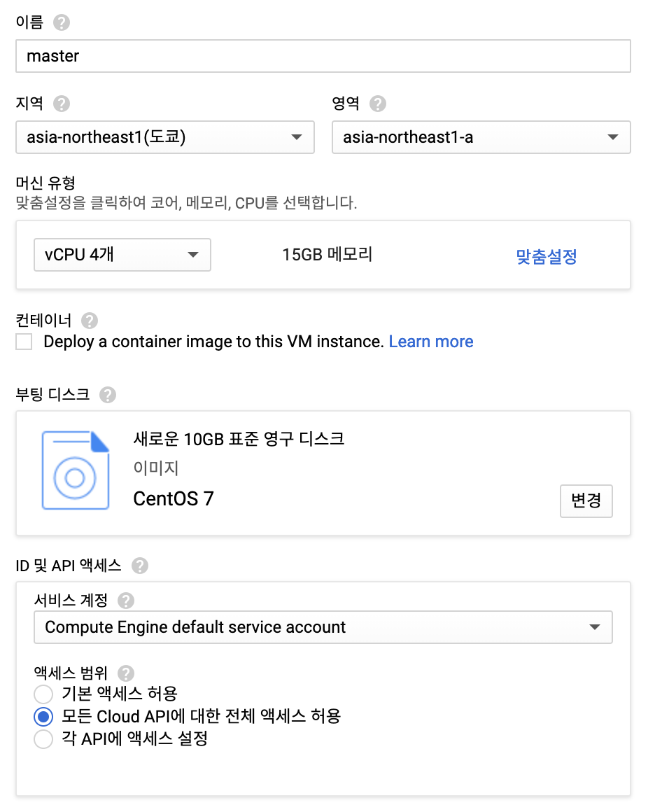Open help for 서비스 계정
This screenshot has height=812, width=655.
coord(126,601)
